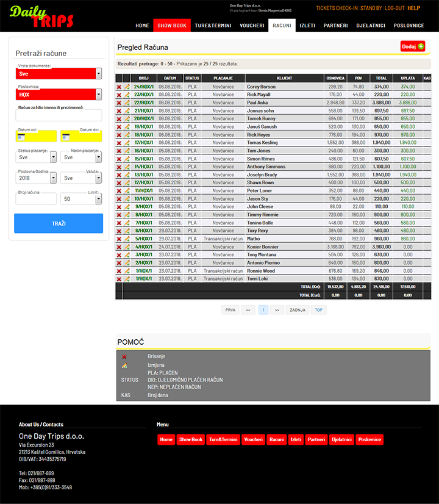
Task: Delete invoice 24/HQX/1 for Corey Borson
Action: 119,87
